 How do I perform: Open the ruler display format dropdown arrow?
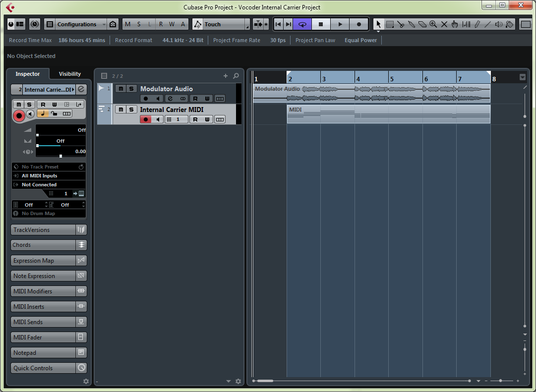pos(522,77)
